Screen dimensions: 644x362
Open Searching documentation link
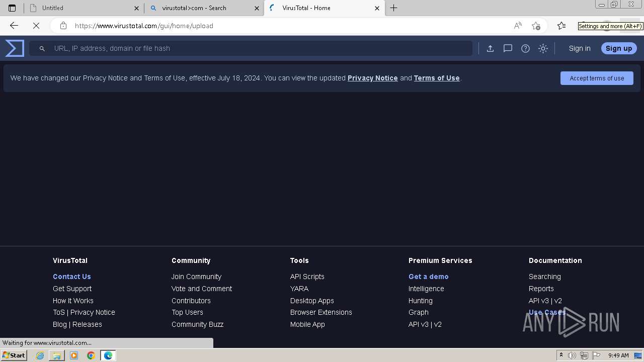[545, 277]
